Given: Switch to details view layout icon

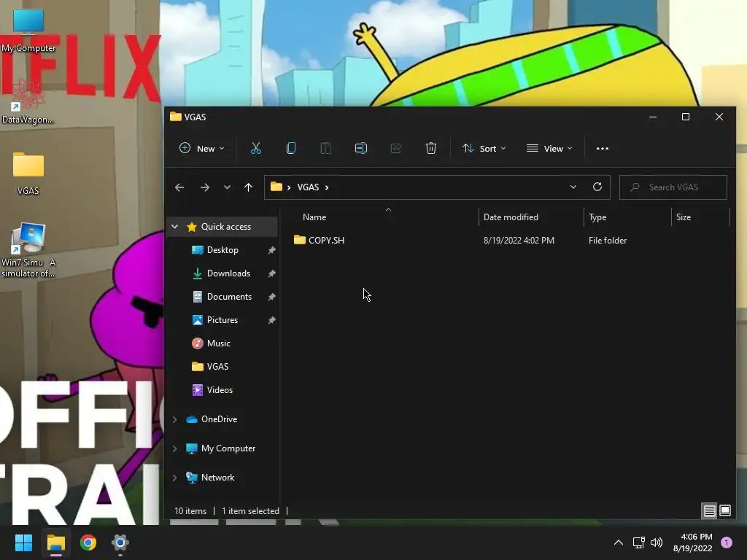Looking at the screenshot, I should pyautogui.click(x=709, y=511).
